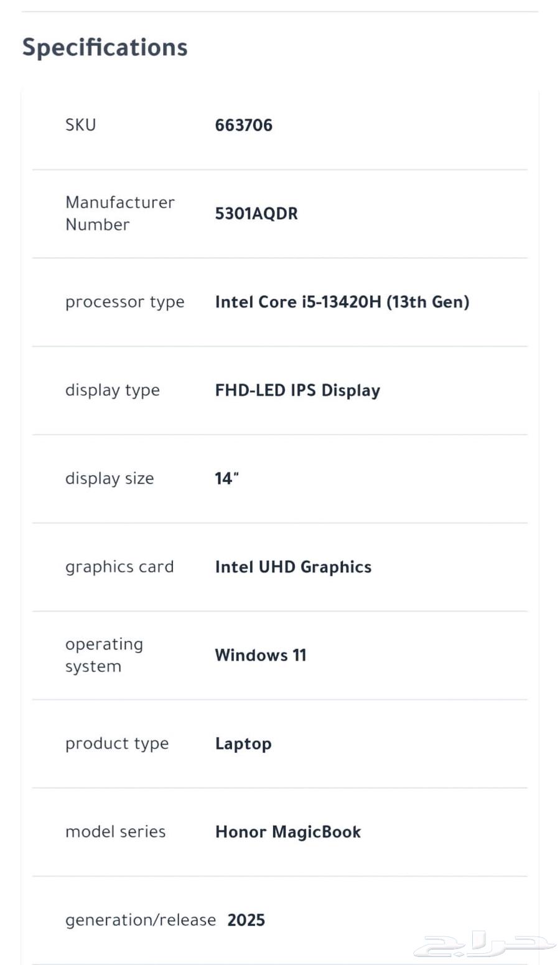The height and width of the screenshot is (965, 560).
Task: Click the Haraj watermark logo
Action: [x=484, y=944]
